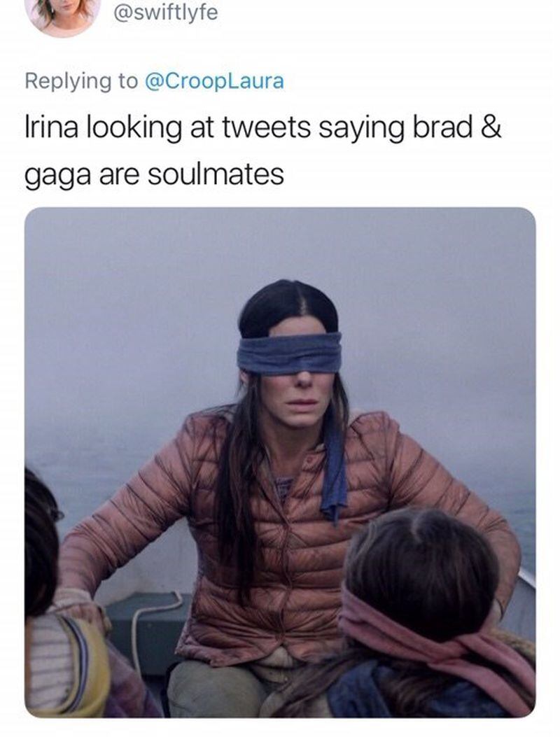This screenshot has height=737, width=560.
Task: Open the profile avatar of the tweet author
Action: (63, 14)
